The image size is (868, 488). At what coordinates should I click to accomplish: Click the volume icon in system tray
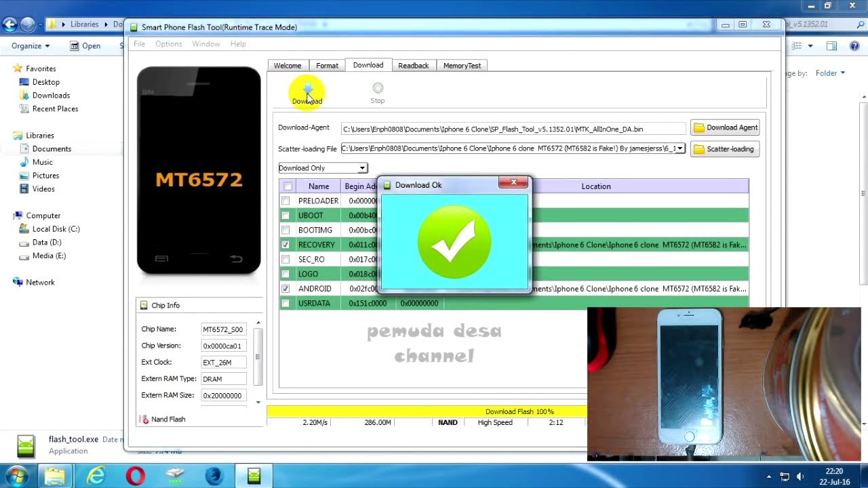(800, 476)
